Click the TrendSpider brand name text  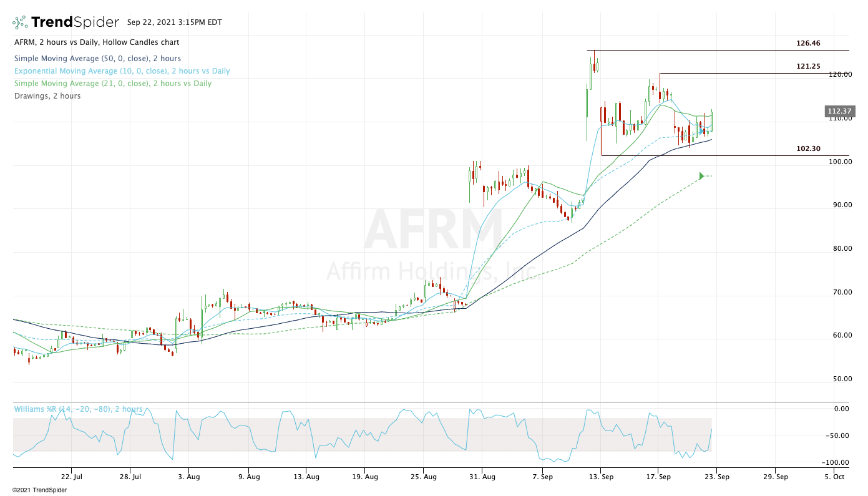[75, 22]
